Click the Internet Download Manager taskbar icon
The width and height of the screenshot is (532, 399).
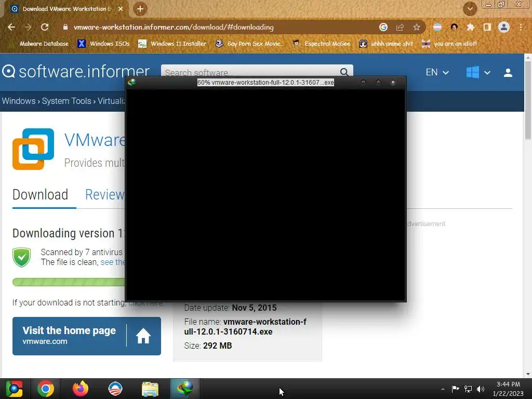coord(184,389)
